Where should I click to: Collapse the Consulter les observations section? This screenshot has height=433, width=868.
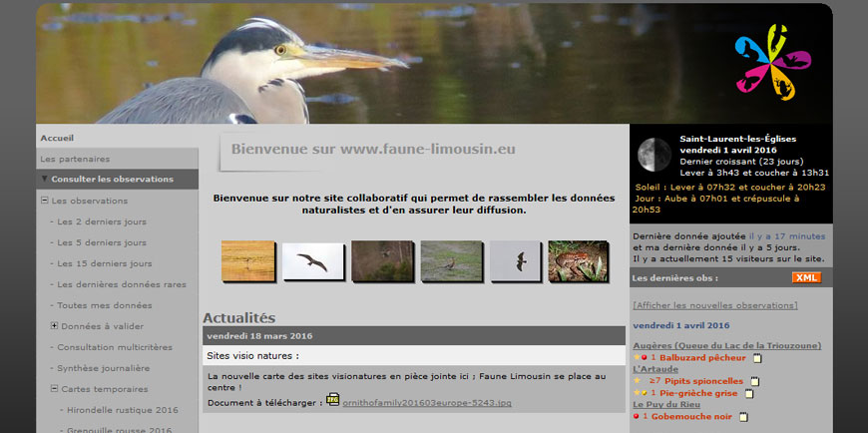(x=45, y=179)
